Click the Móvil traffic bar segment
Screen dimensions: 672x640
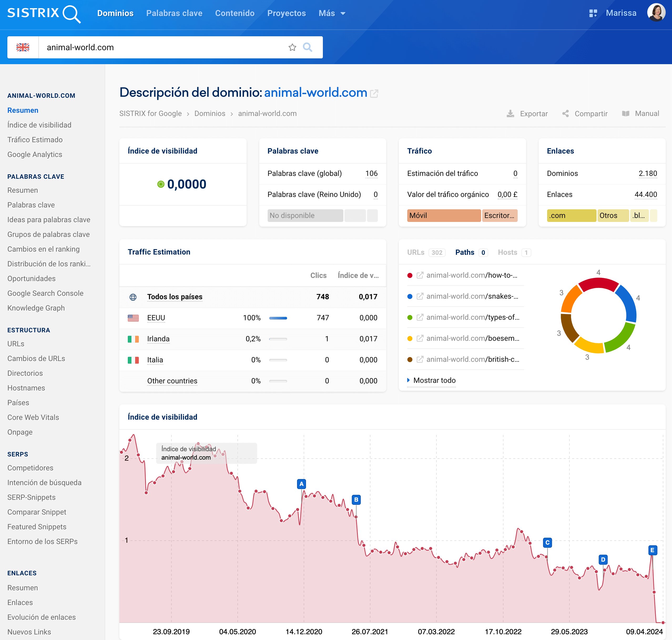444,216
